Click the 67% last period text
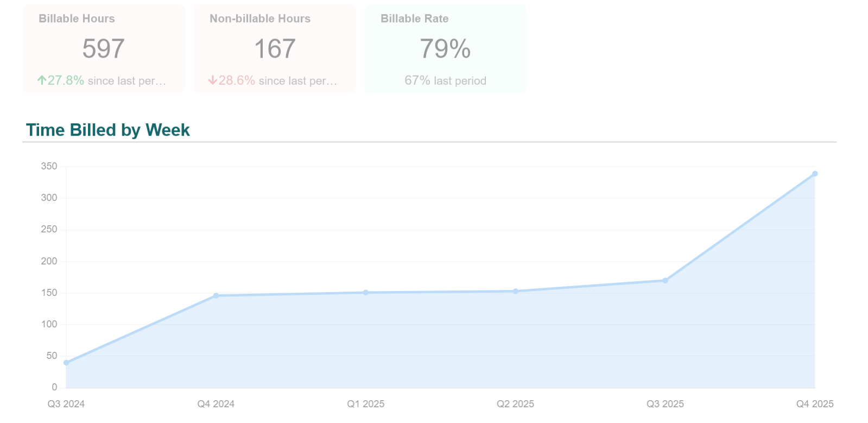The image size is (868, 423). [445, 81]
